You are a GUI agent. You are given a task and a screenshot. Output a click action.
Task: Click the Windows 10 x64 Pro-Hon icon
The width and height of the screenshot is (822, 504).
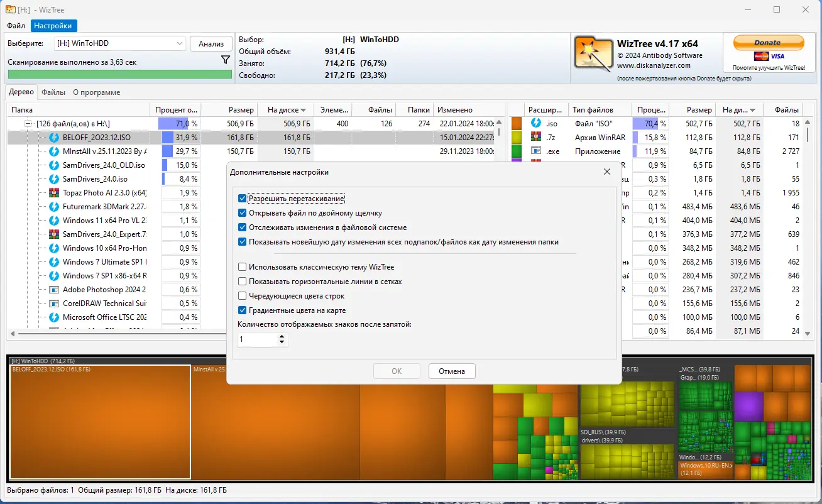pos(54,248)
